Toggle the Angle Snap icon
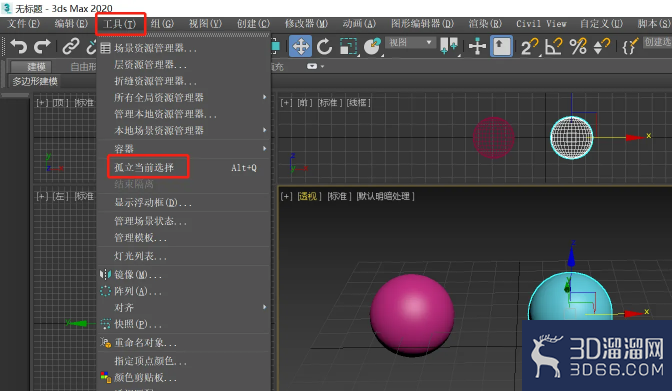The image size is (672, 391). (553, 46)
